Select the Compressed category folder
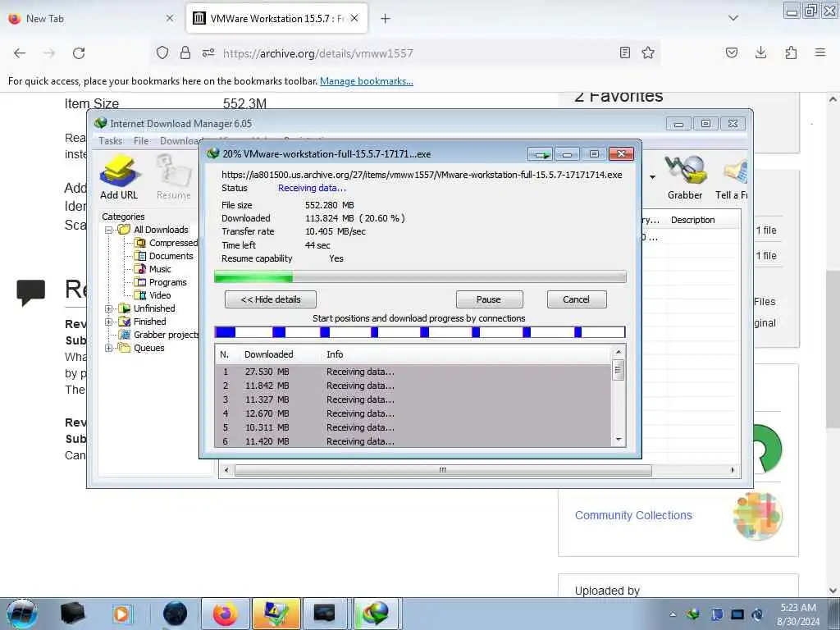Image resolution: width=840 pixels, height=630 pixels. click(x=167, y=243)
